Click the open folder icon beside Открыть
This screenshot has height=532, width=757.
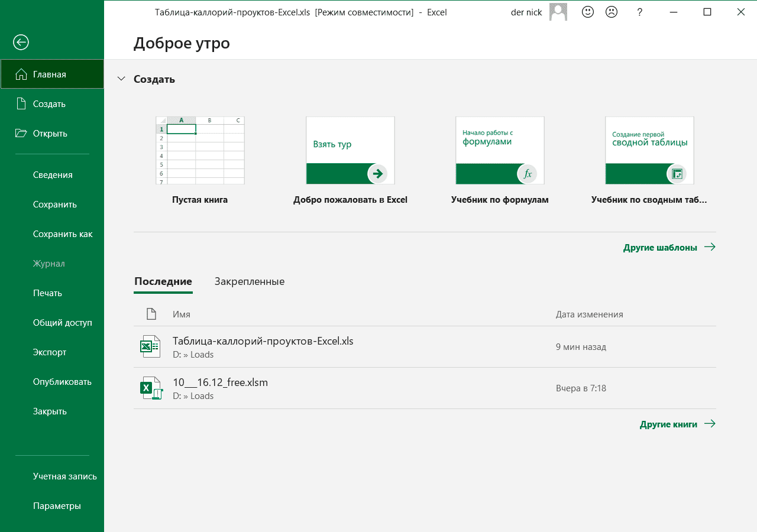click(x=21, y=133)
